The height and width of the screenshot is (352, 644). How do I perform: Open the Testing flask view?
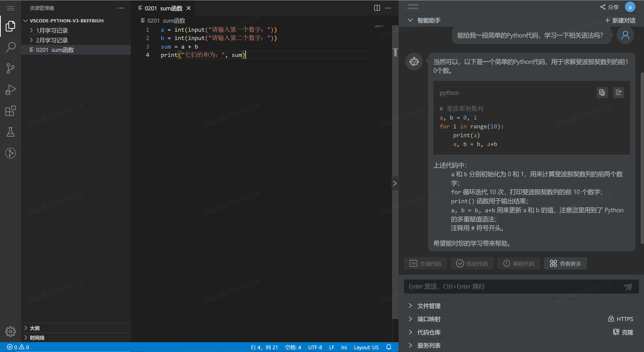(x=11, y=132)
